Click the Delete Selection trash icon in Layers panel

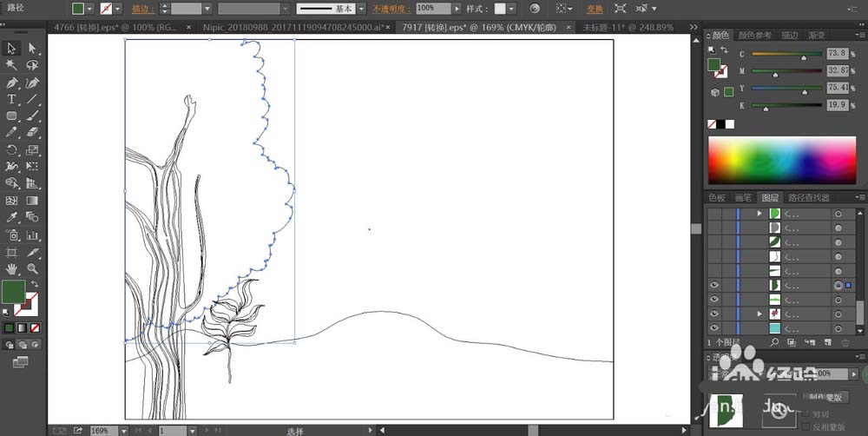point(845,343)
